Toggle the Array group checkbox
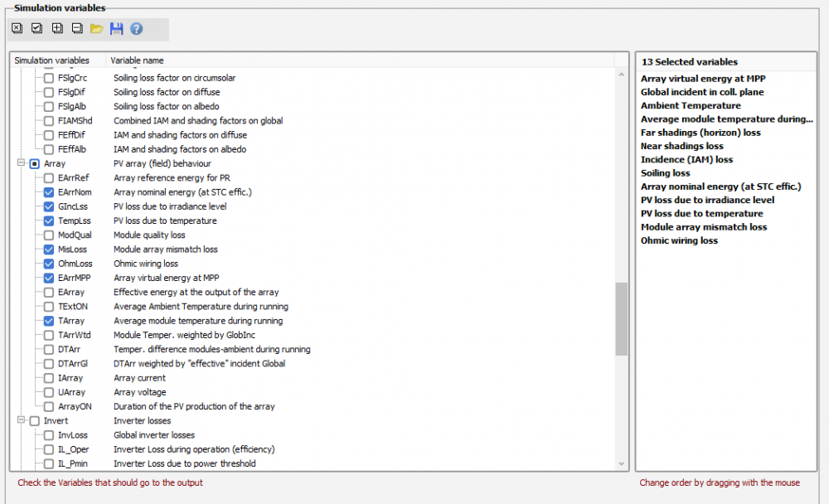The width and height of the screenshot is (829, 504). (34, 164)
